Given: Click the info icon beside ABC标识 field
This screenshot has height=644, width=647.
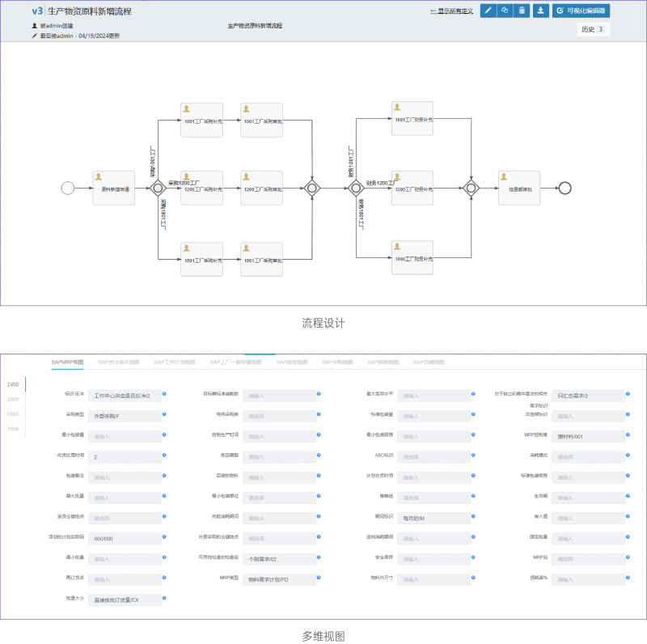Looking at the screenshot, I should point(472,456).
